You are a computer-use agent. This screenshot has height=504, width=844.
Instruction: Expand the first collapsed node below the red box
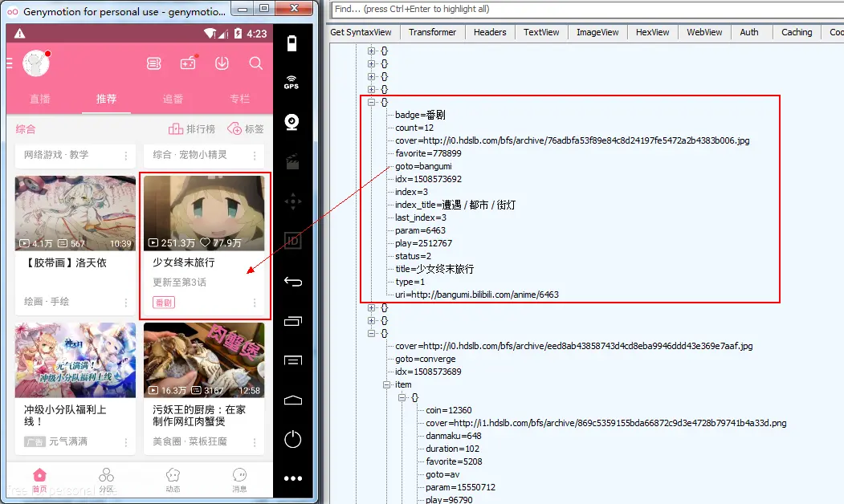click(370, 307)
